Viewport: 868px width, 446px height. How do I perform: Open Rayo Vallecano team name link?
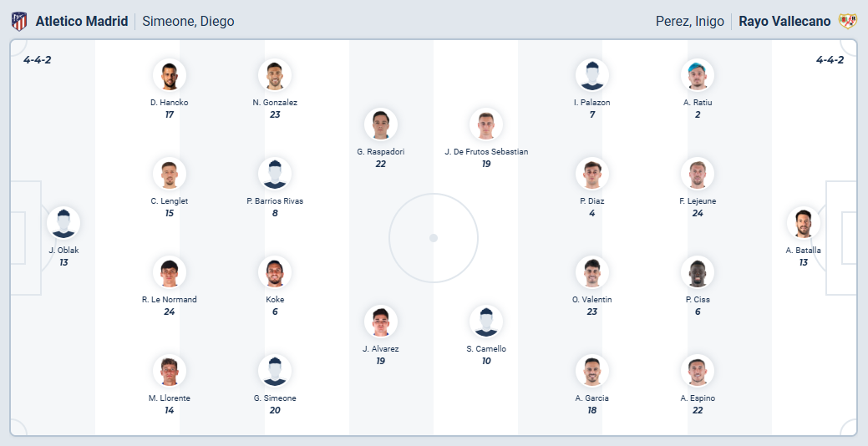[x=784, y=21]
